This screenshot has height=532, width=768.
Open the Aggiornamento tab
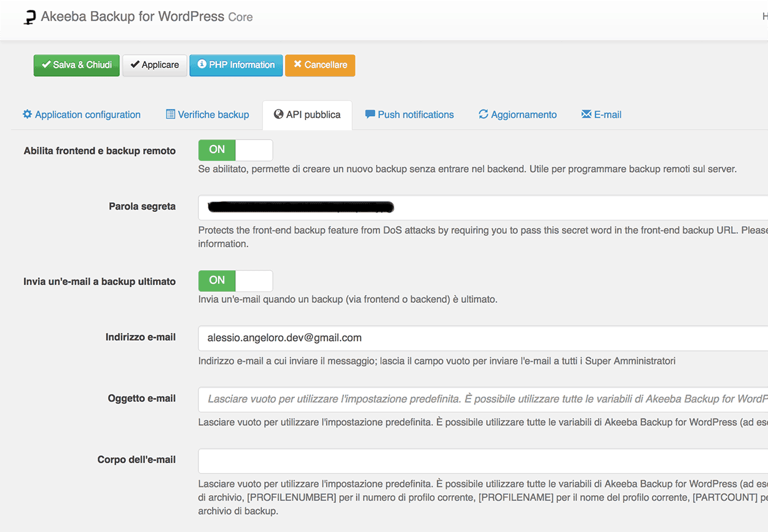pyautogui.click(x=518, y=115)
